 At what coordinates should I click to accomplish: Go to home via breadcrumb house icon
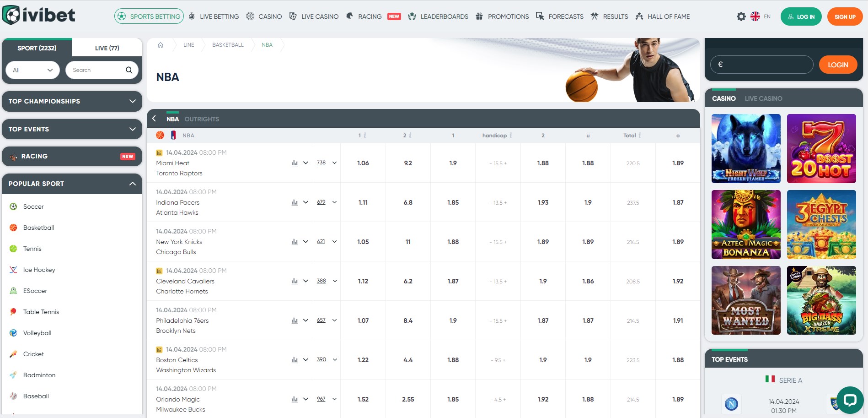click(x=161, y=45)
